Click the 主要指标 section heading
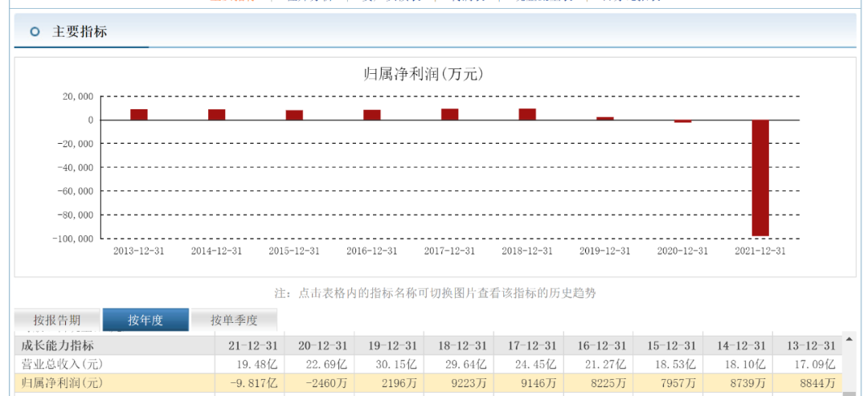Screen dimensions: 868x396 [x=80, y=32]
